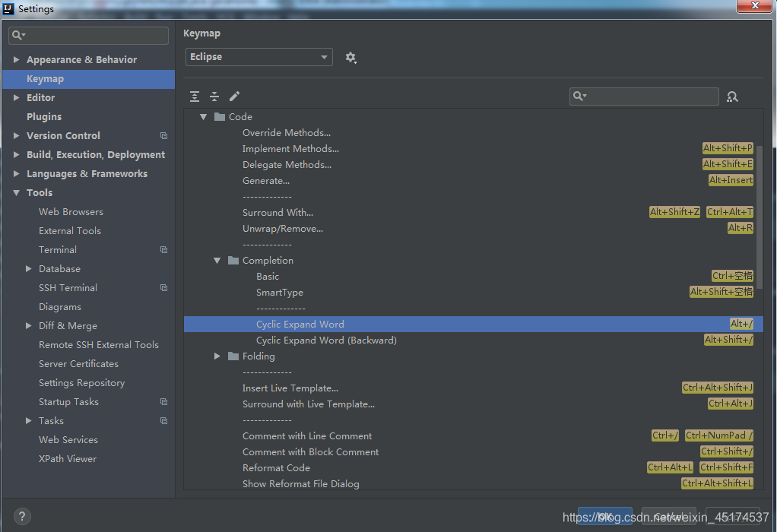This screenshot has height=532, width=777.
Task: Select Comment with Line Comment
Action: click(x=307, y=436)
